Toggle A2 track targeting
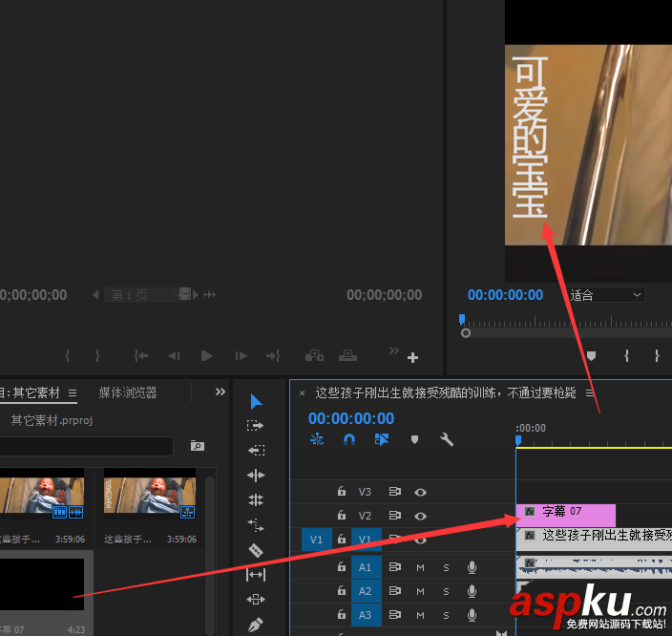Screen dimensions: 672x636 coord(366,591)
